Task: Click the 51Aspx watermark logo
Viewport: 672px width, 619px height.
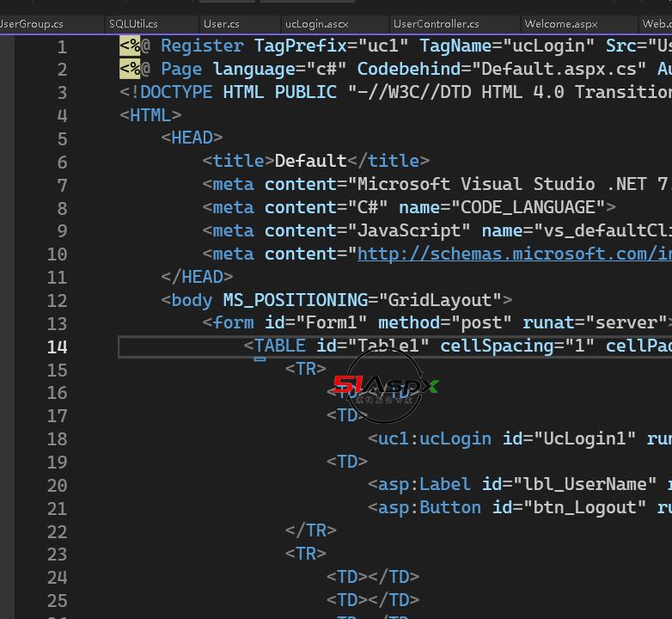Action: point(386,387)
